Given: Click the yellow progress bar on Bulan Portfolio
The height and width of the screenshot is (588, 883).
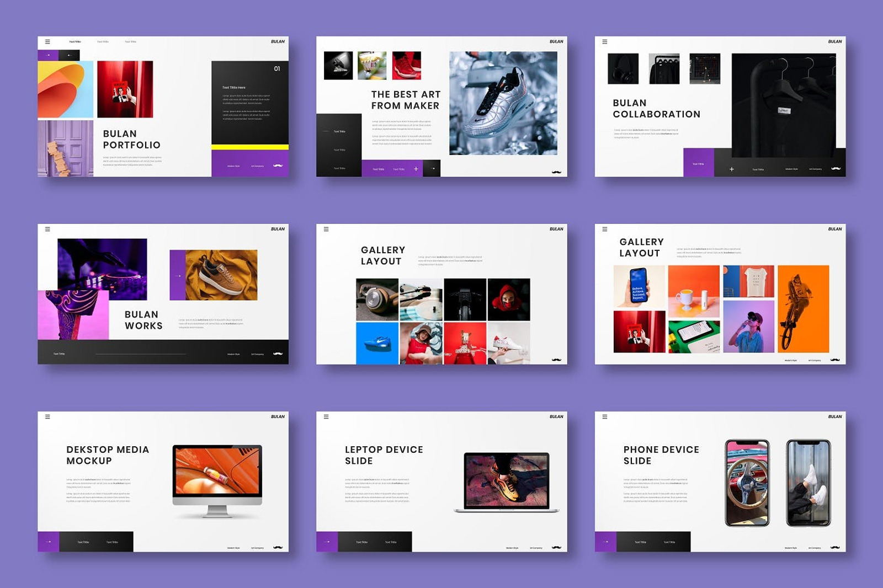Looking at the screenshot, I should click(x=251, y=147).
